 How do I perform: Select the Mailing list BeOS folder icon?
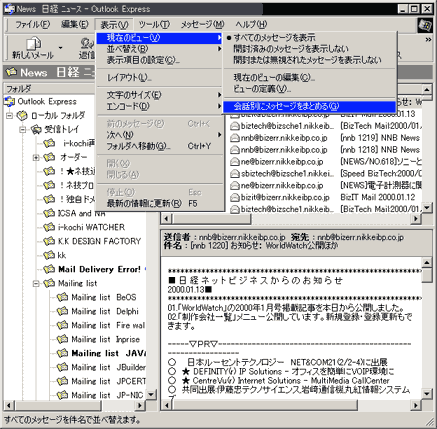pyautogui.click(x=62, y=297)
